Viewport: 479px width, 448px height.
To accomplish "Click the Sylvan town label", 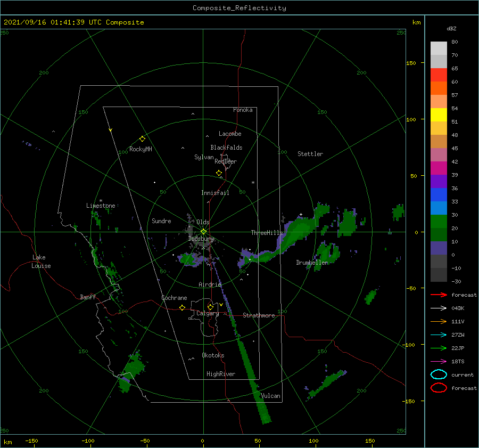I will click(x=204, y=157).
